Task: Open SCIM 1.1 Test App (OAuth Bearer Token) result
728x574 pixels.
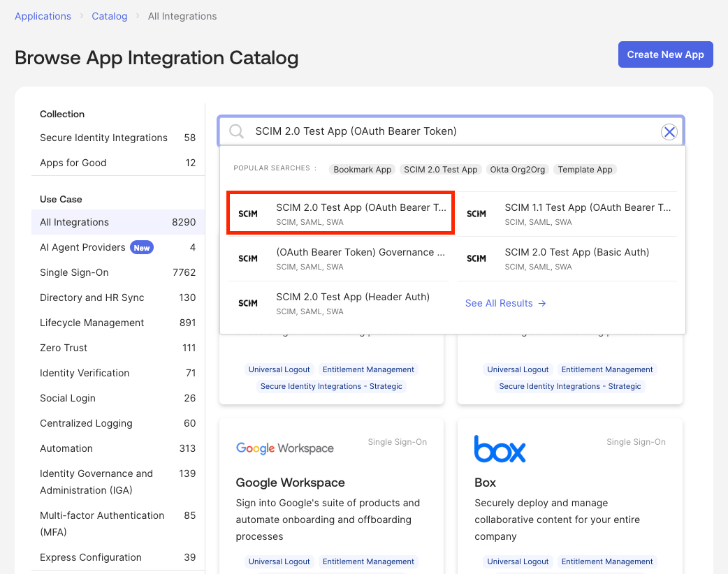Action: pos(567,214)
